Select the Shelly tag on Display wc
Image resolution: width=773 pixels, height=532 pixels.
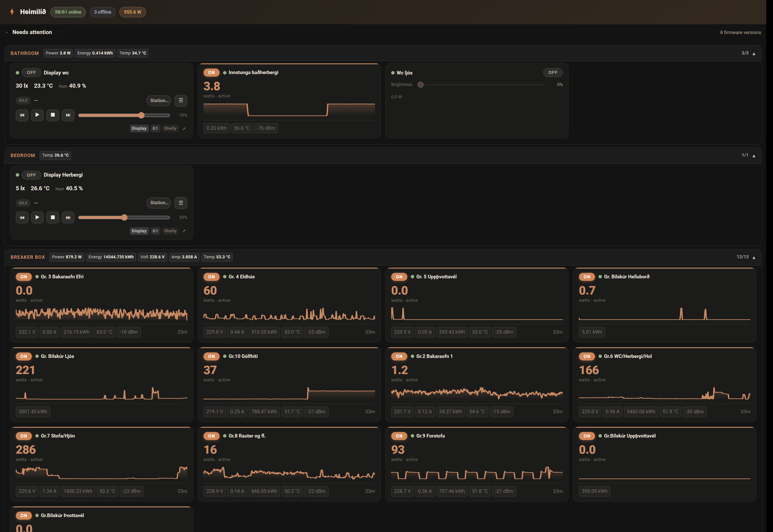click(x=170, y=128)
